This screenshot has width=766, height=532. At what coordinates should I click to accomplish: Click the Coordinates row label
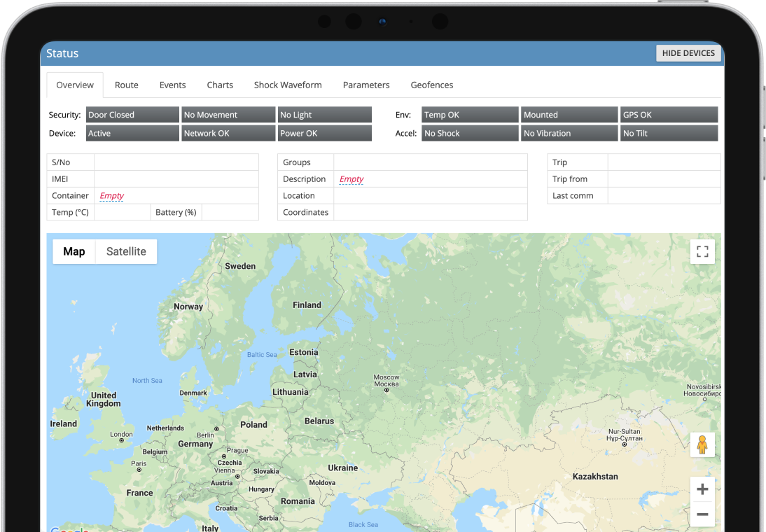pyautogui.click(x=306, y=212)
